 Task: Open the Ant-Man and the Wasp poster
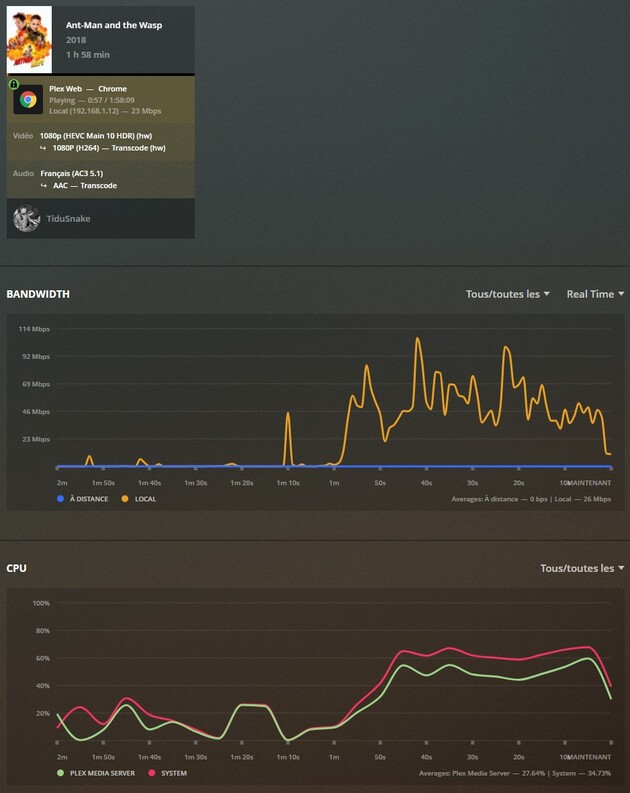coord(29,40)
